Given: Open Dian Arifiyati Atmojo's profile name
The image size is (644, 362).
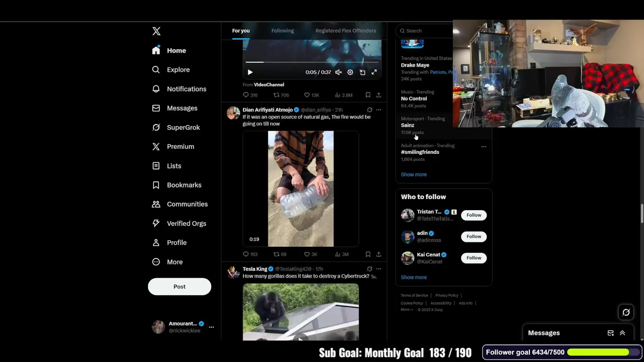Looking at the screenshot, I should (268, 110).
